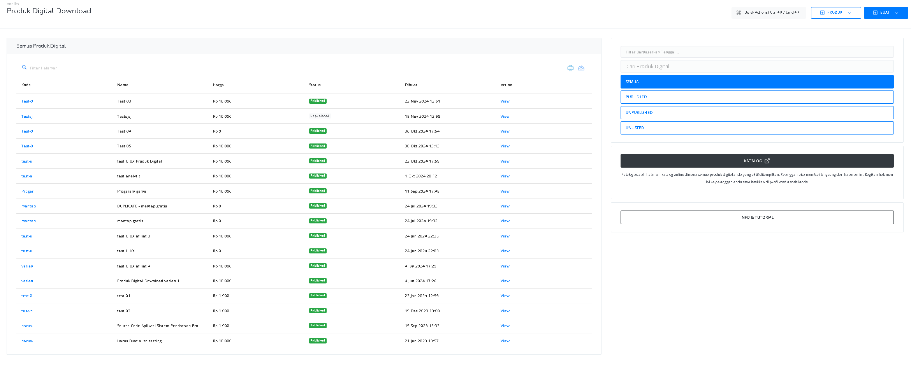The image size is (911, 377).
Task: Click the 'Produk Digital Download' page title
Action: point(49,11)
